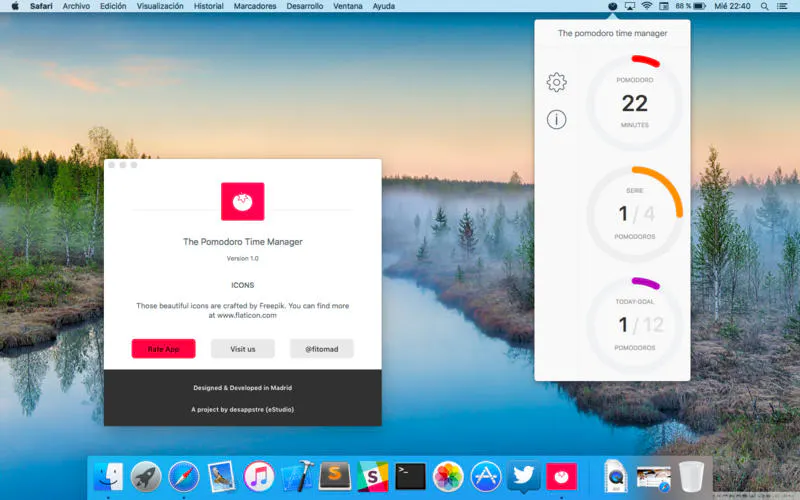Click the tomato logo in About window
The height and width of the screenshot is (500, 800).
(242, 202)
